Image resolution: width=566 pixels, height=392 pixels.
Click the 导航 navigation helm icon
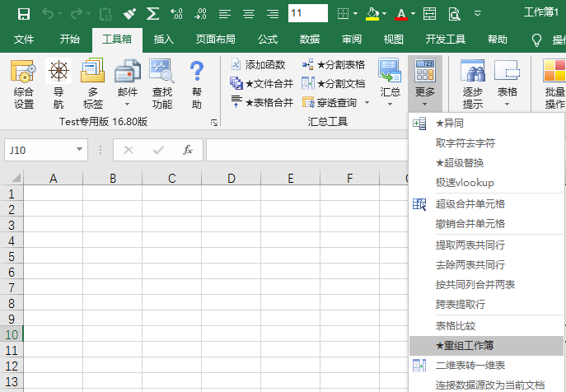click(x=58, y=85)
